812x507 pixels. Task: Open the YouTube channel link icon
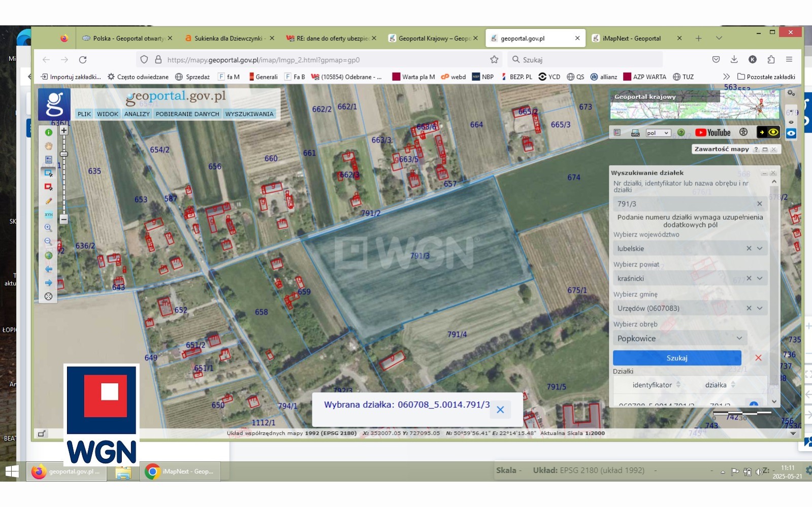coord(712,132)
